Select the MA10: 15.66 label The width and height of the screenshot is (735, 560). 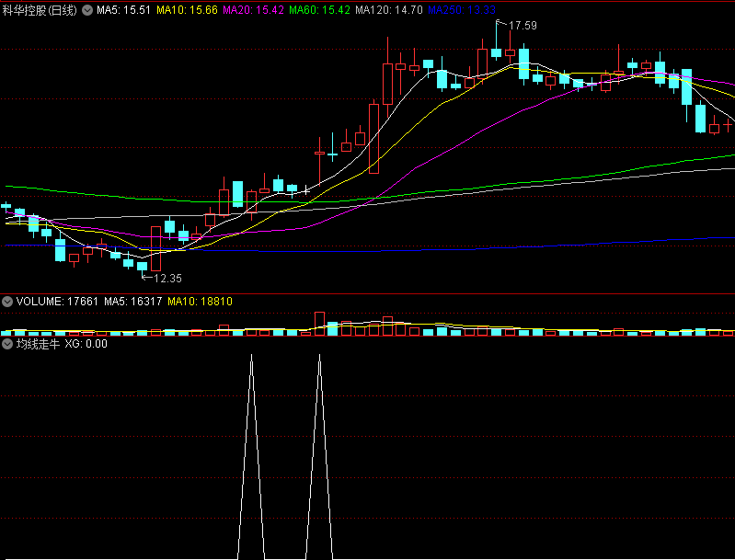click(187, 10)
